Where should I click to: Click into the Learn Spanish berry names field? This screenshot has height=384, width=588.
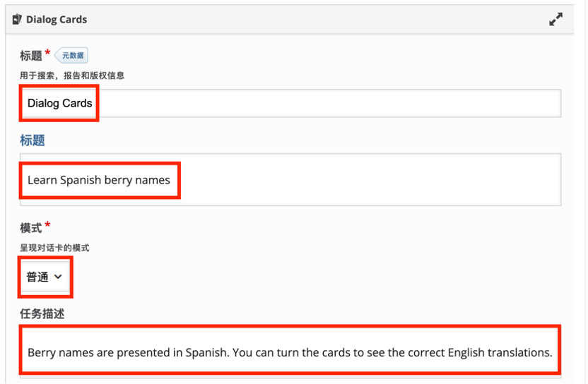290,179
